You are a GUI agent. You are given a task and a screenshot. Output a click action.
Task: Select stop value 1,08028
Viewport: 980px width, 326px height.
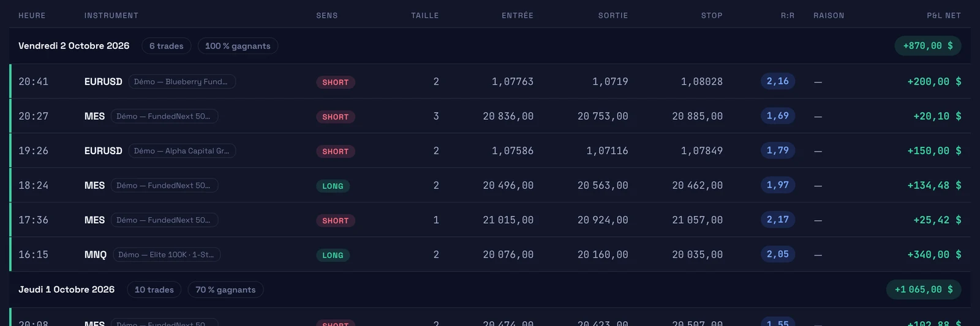702,81
